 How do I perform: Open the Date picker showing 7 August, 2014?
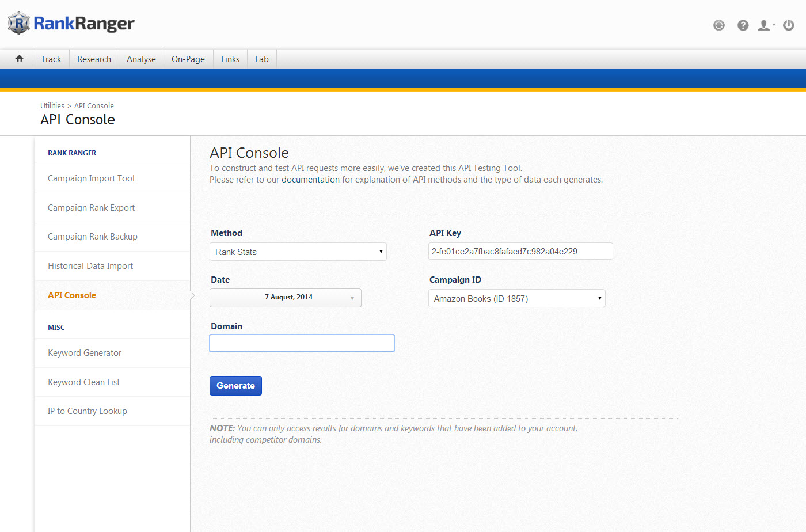pyautogui.click(x=286, y=298)
